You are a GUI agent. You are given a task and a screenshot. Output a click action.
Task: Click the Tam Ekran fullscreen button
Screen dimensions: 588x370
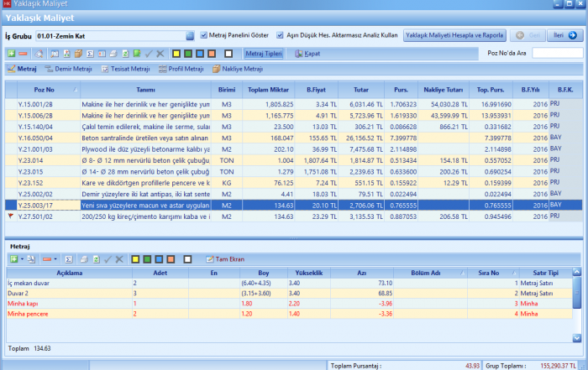226,259
